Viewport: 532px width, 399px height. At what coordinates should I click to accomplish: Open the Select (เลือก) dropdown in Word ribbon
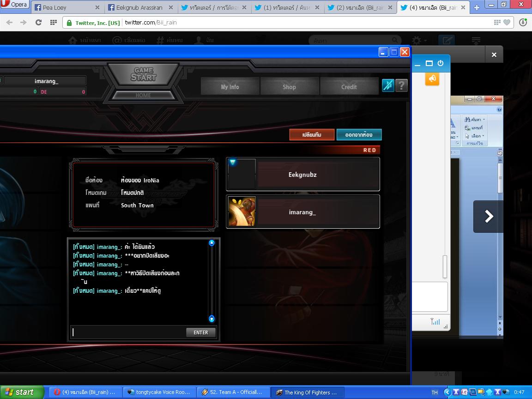tap(475, 136)
